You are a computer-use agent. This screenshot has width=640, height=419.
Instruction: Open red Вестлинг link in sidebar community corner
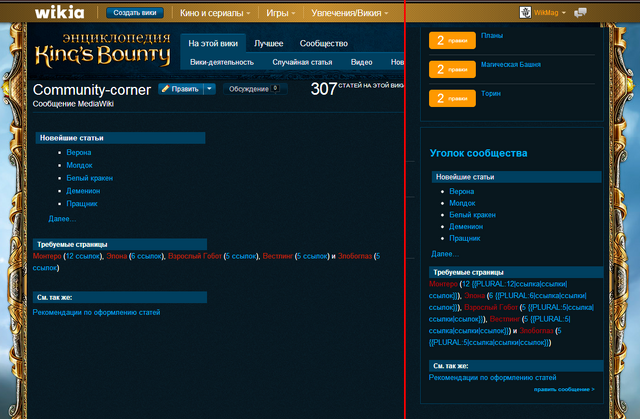coord(505,319)
